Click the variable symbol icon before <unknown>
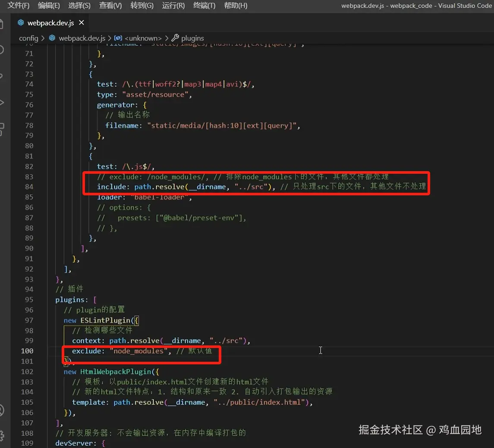The image size is (494, 448). (118, 38)
